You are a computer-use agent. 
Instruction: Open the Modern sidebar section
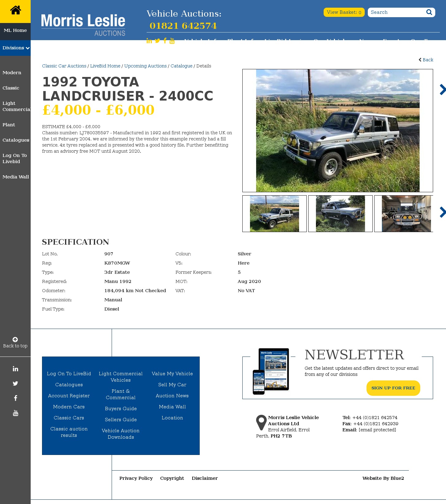(12, 73)
